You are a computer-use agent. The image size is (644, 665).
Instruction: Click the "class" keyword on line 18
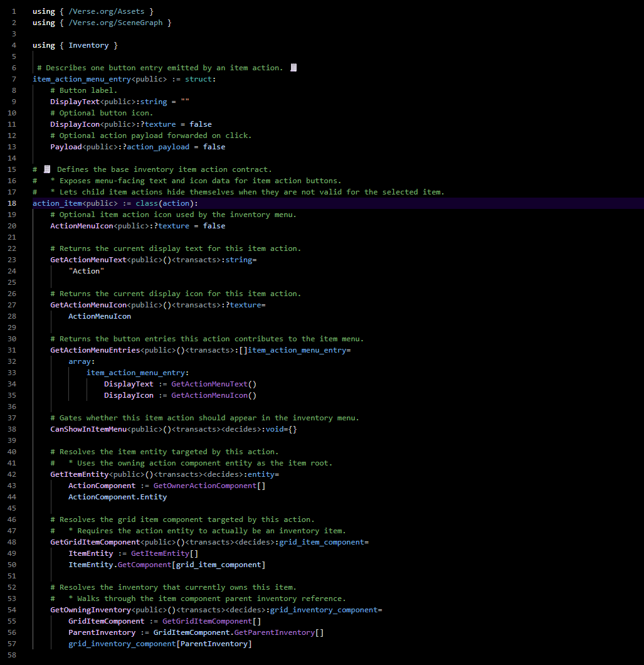click(147, 203)
